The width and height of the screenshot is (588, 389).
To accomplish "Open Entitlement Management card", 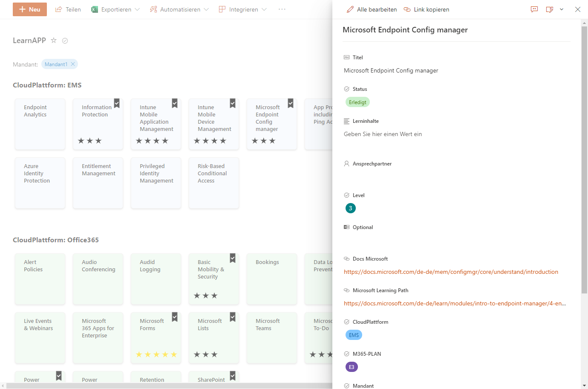I will pyautogui.click(x=98, y=183).
